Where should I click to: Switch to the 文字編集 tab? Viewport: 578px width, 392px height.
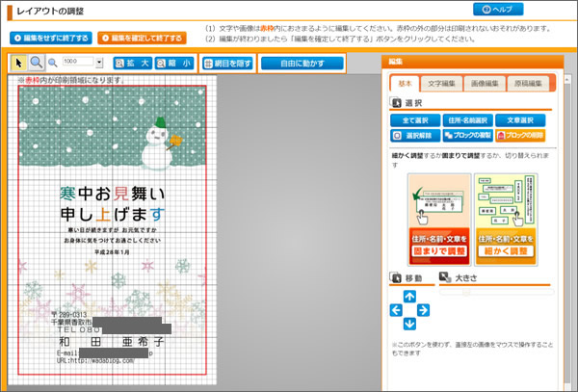coord(441,84)
